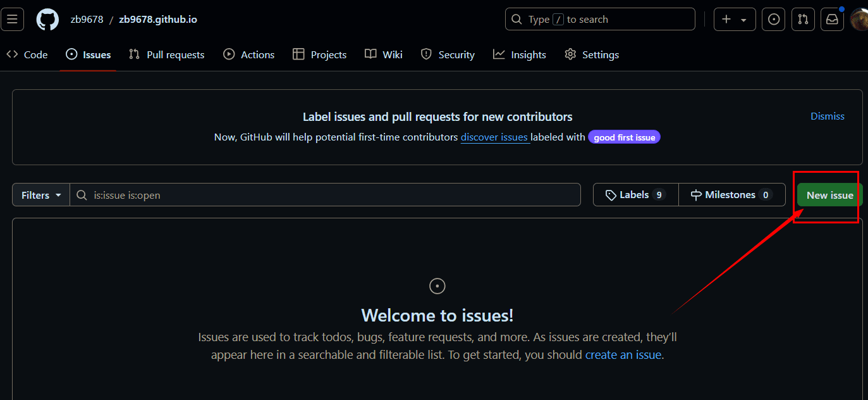Image resolution: width=868 pixels, height=400 pixels.
Task: Open the Pull requests tab
Action: click(167, 55)
